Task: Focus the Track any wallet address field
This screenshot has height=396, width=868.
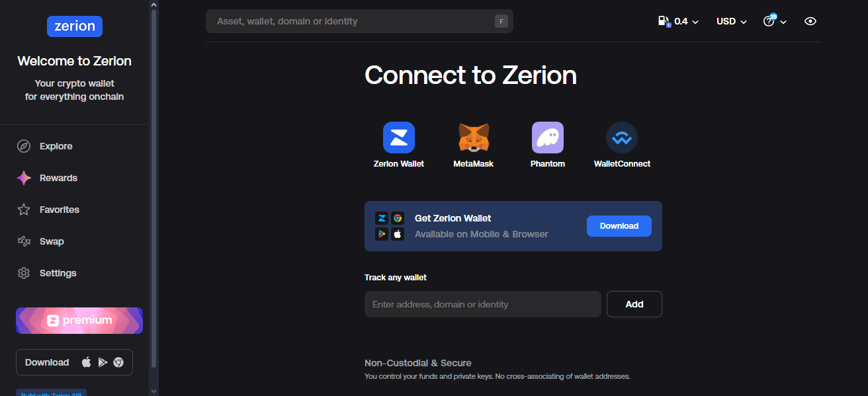Action: point(483,304)
